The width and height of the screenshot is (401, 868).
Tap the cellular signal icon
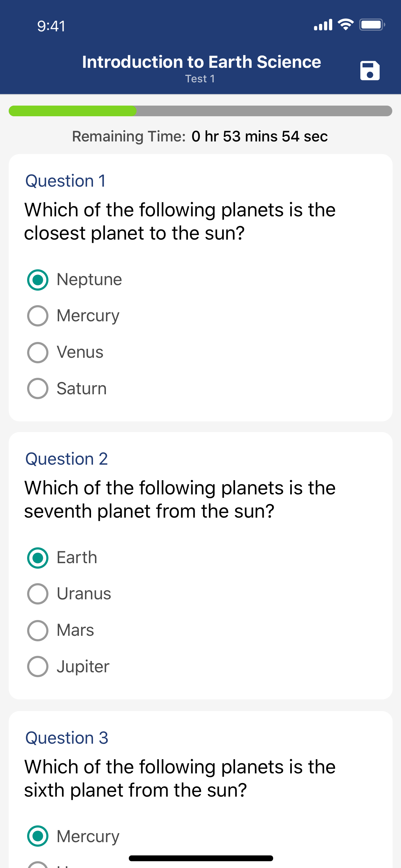(323, 25)
